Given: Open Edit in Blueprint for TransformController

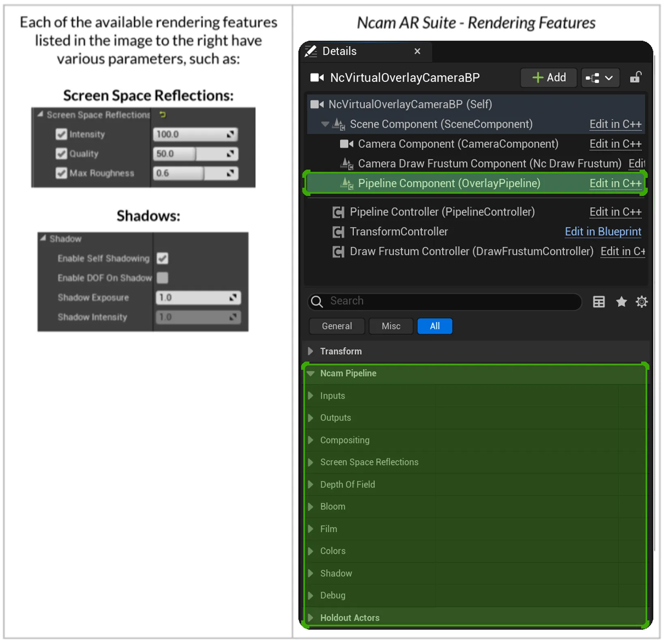Looking at the screenshot, I should point(603,232).
